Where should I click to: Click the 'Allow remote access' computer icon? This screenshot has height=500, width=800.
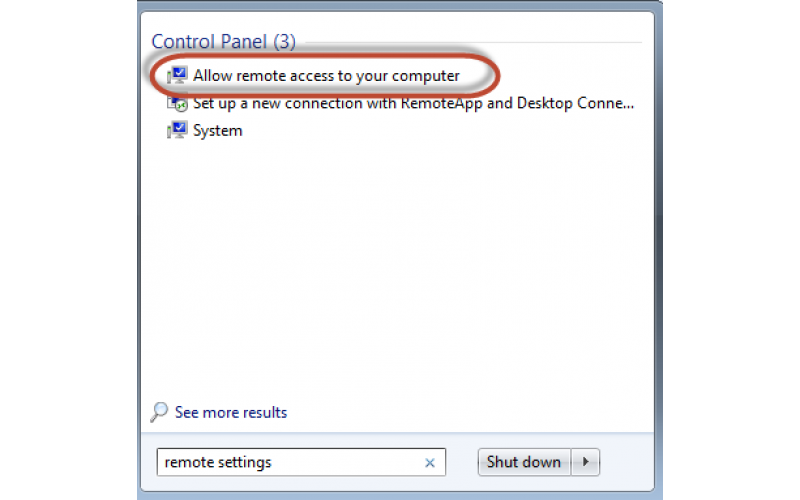177,76
